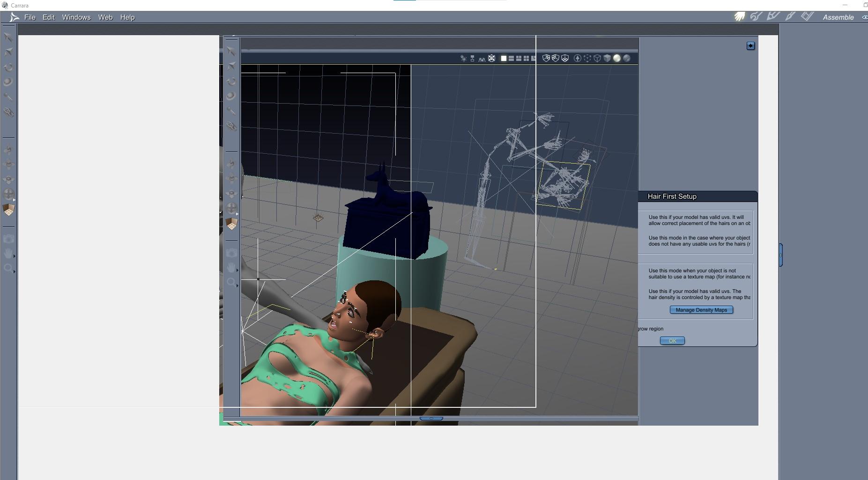Select the Rotate tool in left toolbar
Viewport: 868px width, 480px height.
(x=8, y=67)
